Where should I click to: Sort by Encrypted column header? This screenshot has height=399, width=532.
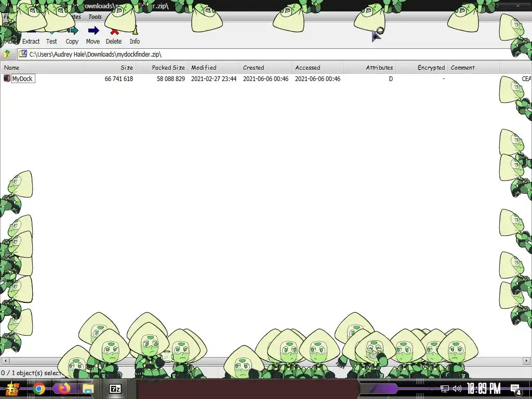(421, 68)
